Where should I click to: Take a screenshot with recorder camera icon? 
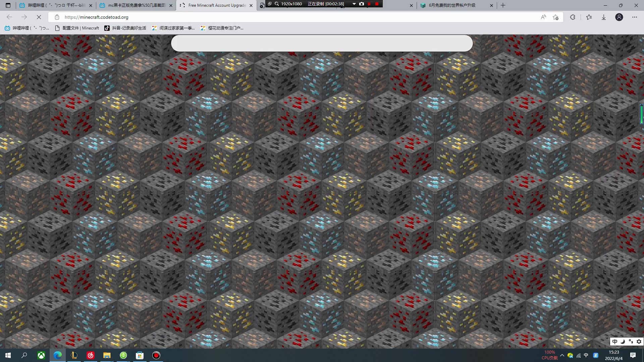tap(362, 4)
